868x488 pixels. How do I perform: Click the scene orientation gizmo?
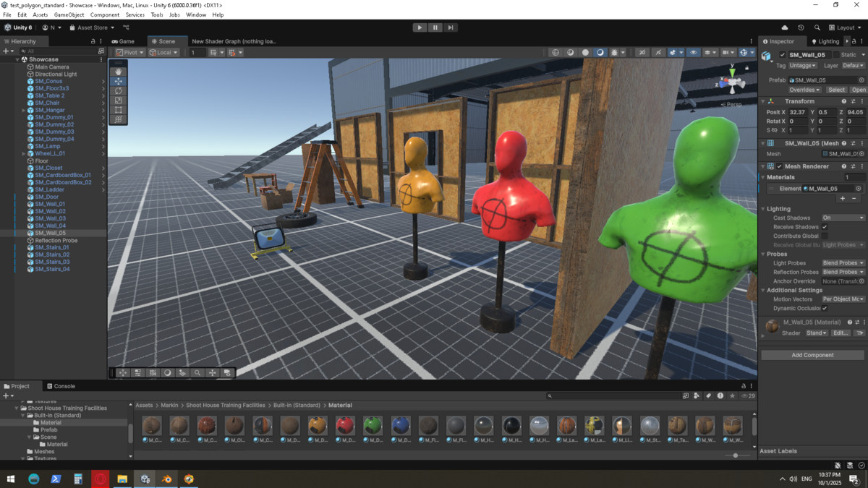point(732,82)
